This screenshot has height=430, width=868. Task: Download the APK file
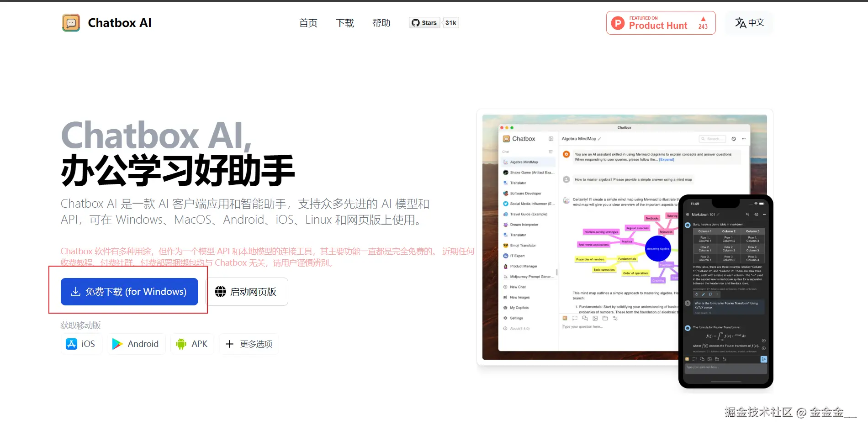192,344
